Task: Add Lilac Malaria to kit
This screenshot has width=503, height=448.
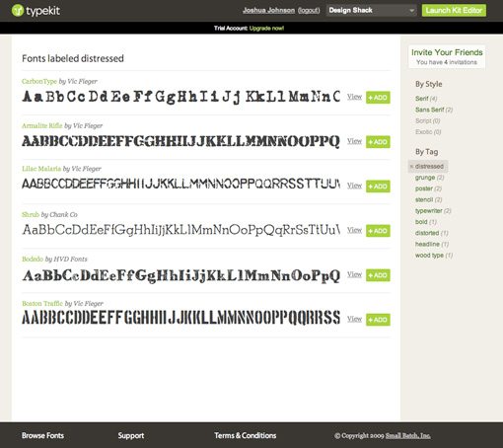Action: coord(378,187)
